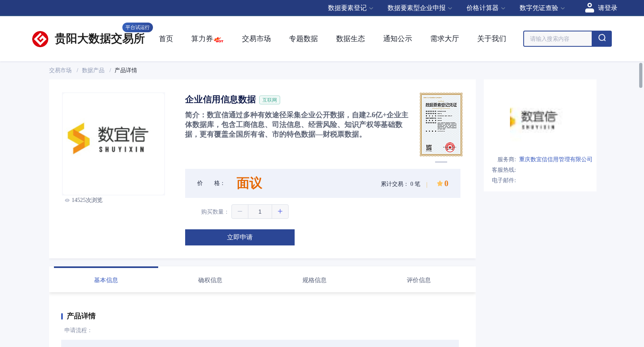
Task: Open the 算力券 menu item
Action: click(x=202, y=39)
